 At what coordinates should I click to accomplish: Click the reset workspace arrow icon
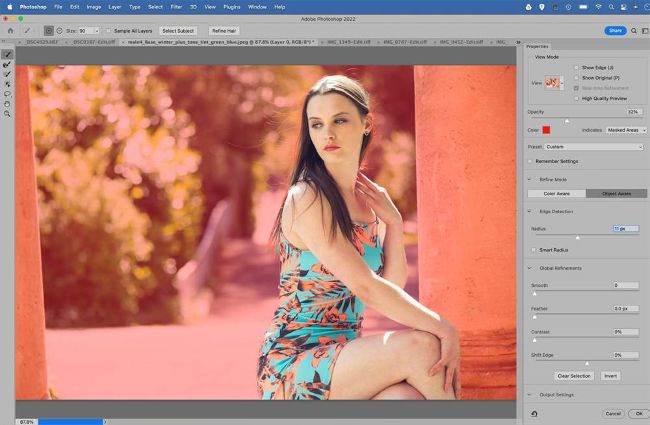click(x=534, y=413)
